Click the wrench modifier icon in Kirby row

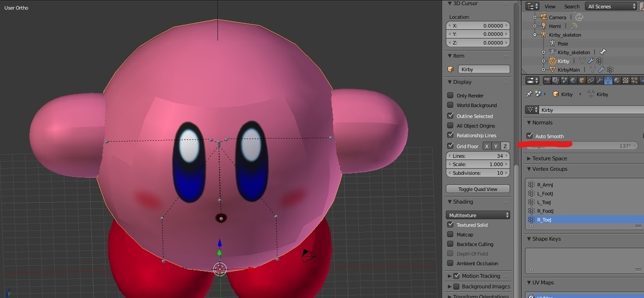pyautogui.click(x=591, y=61)
